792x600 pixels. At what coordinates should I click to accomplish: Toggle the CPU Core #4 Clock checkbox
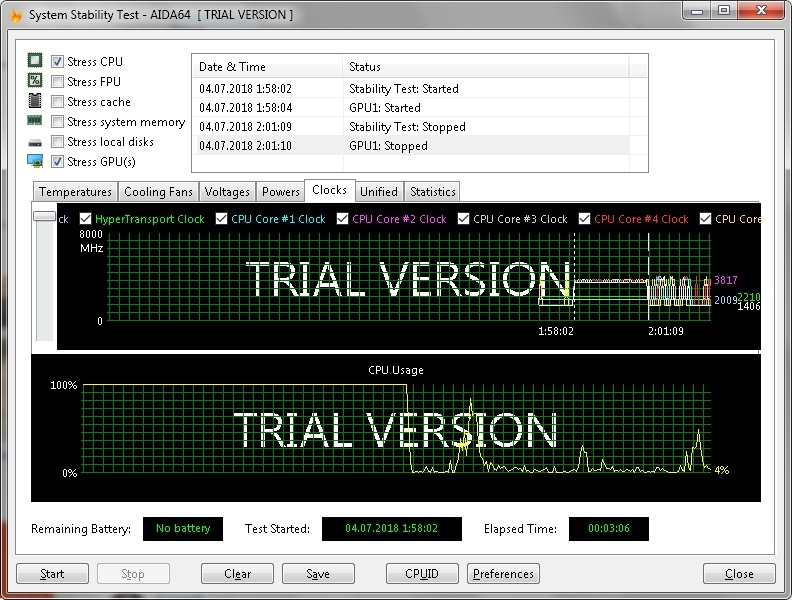pos(584,219)
